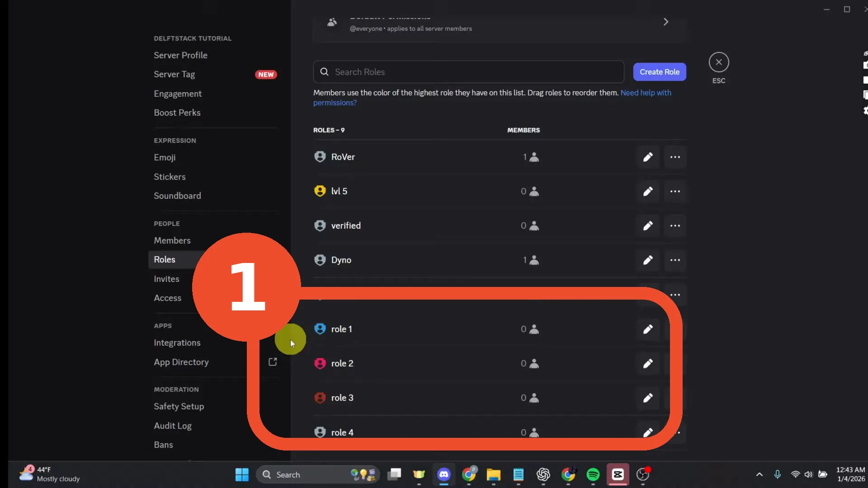Open Boost Perks page
This screenshot has height=488, width=868.
pyautogui.click(x=177, y=113)
